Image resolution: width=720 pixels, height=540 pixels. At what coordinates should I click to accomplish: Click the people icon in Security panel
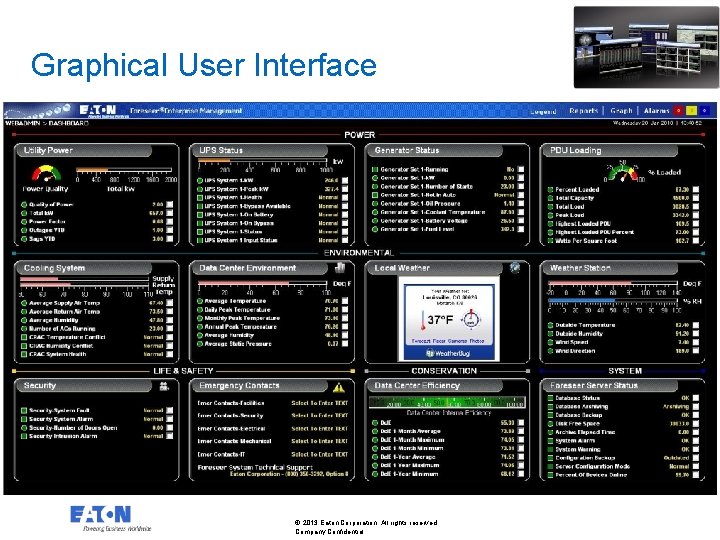coord(164,386)
